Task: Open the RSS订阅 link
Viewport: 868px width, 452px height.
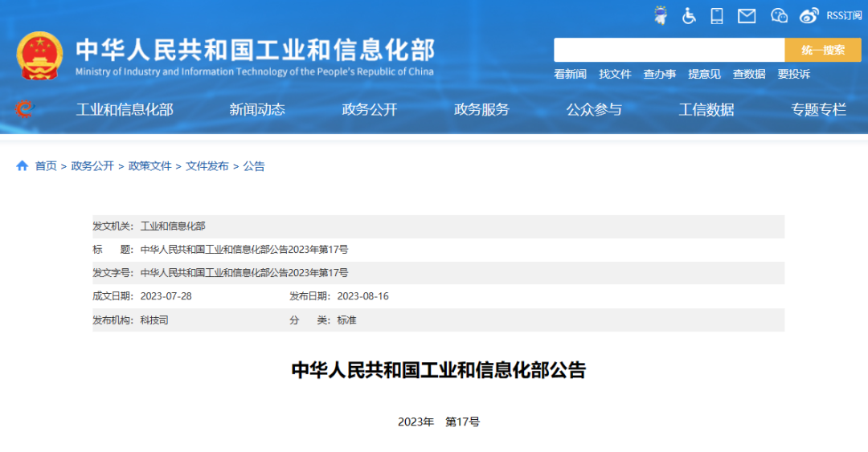Action: pos(844,15)
